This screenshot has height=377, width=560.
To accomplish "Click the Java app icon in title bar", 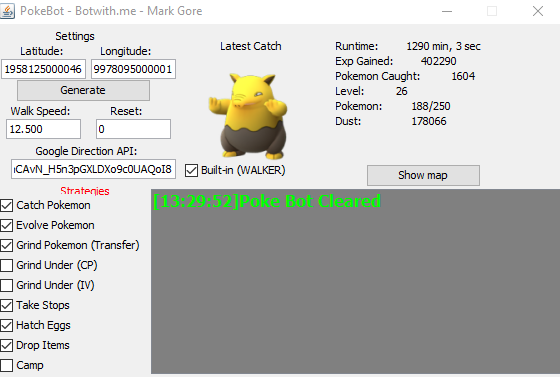I will click(8, 11).
